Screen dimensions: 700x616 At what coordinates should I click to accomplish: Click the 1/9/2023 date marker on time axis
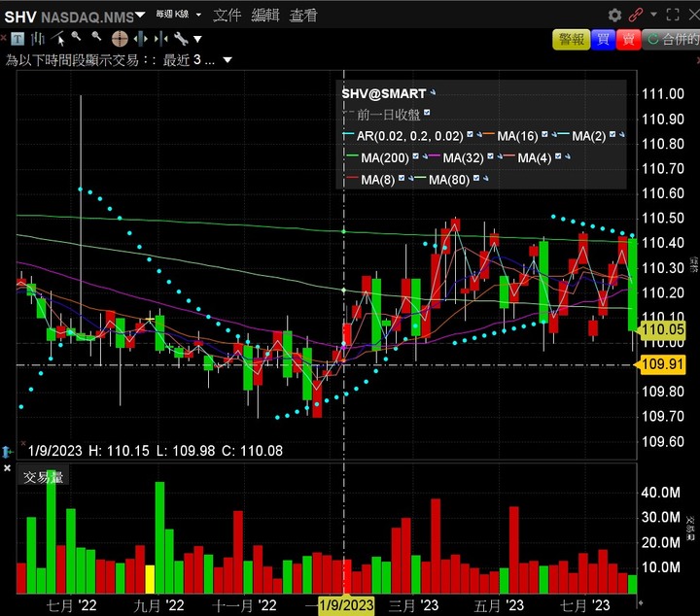pyautogui.click(x=346, y=605)
